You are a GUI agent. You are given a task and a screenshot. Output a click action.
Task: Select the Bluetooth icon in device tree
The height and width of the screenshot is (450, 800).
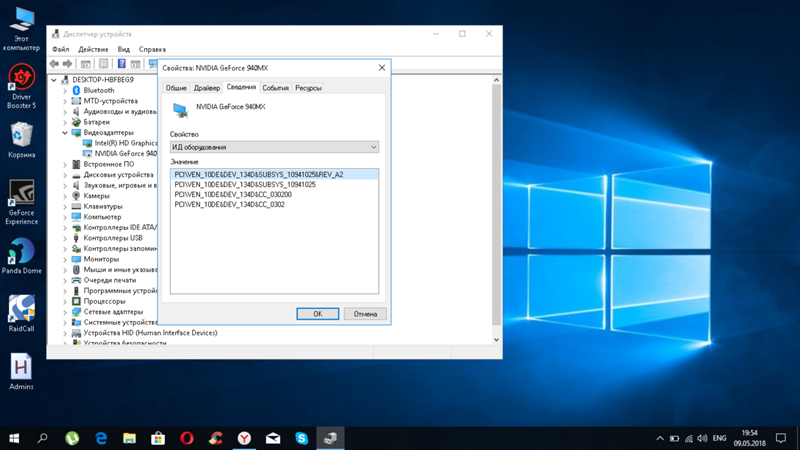pyautogui.click(x=76, y=90)
